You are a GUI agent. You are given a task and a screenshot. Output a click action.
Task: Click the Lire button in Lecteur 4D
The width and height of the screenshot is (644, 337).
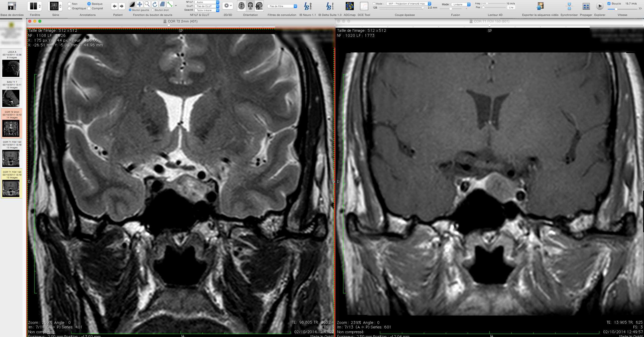511,8
